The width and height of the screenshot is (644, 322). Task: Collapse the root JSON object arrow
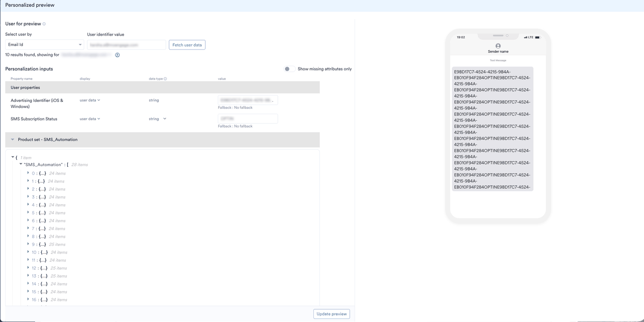[x=13, y=157]
